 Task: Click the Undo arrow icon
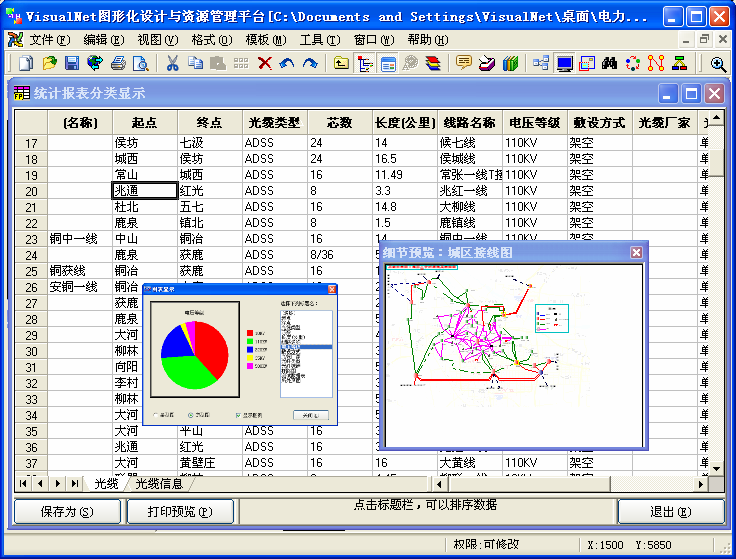pos(287,63)
